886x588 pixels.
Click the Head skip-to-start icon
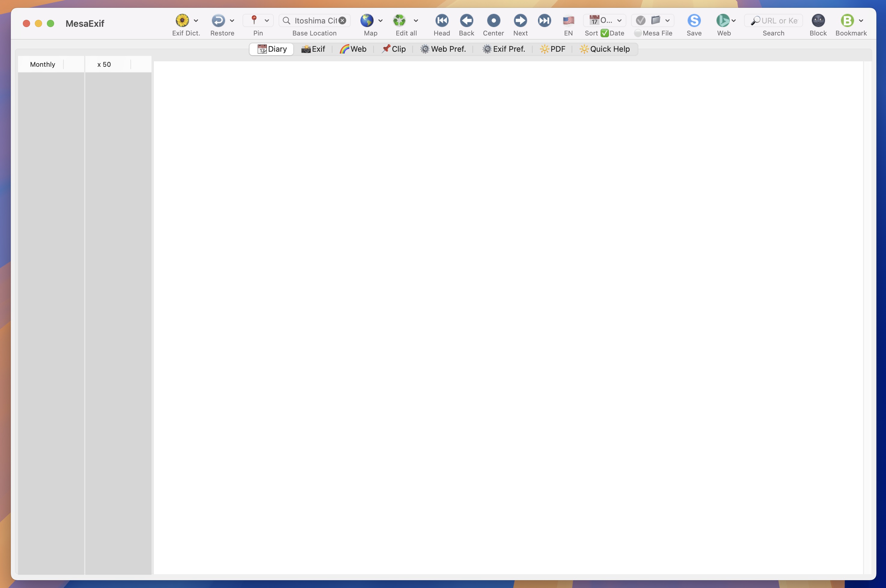(442, 20)
